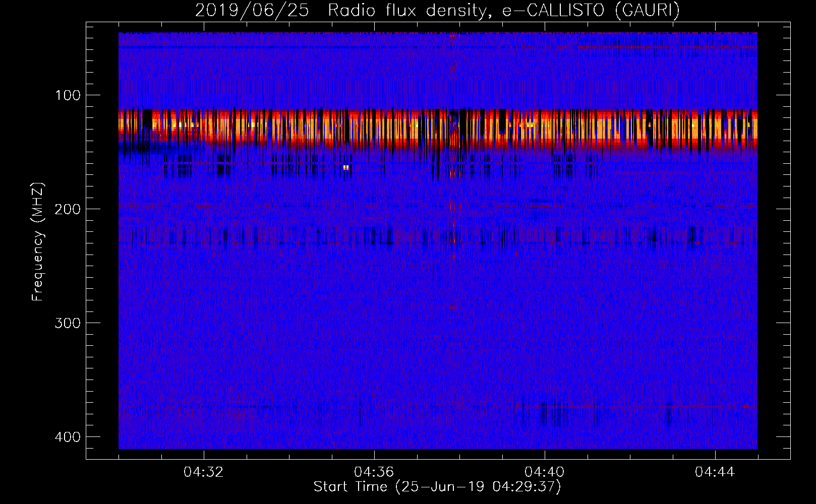The width and height of the screenshot is (816, 504).
Task: Click the '300' frequency tick label
Action: pos(67,323)
